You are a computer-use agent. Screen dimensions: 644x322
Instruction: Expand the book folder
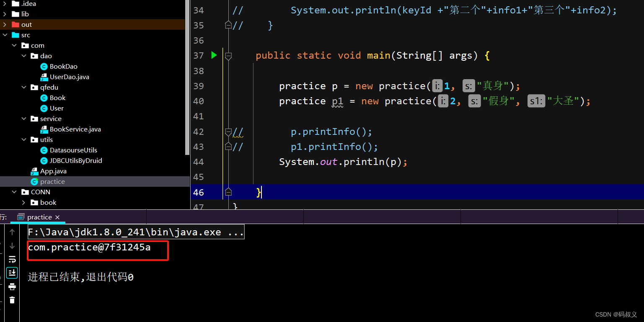click(x=24, y=203)
